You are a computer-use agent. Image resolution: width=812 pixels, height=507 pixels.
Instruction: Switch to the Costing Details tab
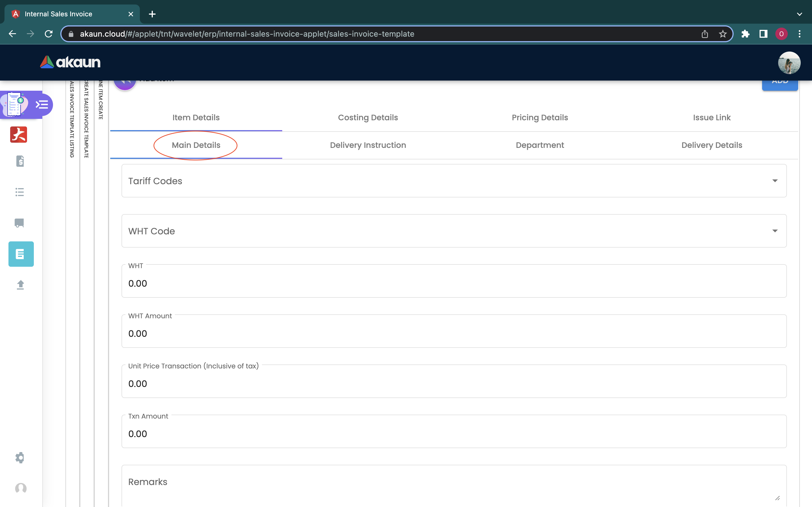pos(368,117)
